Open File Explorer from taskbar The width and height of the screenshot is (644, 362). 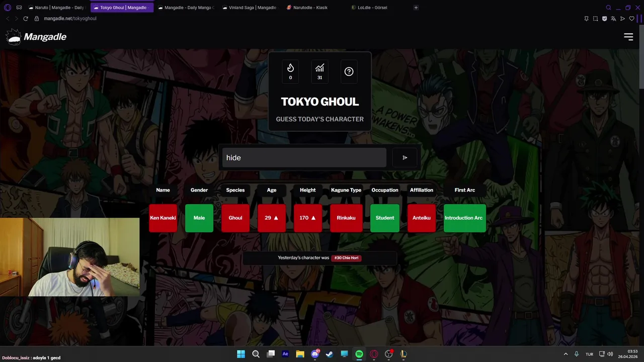coord(300,354)
